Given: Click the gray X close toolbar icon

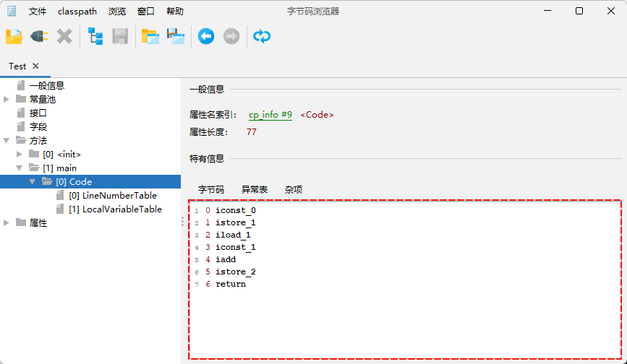Looking at the screenshot, I should (64, 37).
